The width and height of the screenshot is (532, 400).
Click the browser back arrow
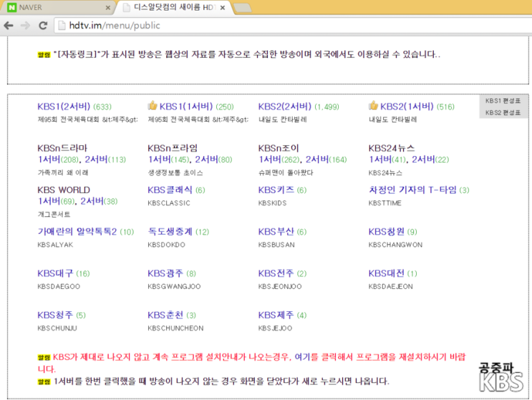coord(9,26)
